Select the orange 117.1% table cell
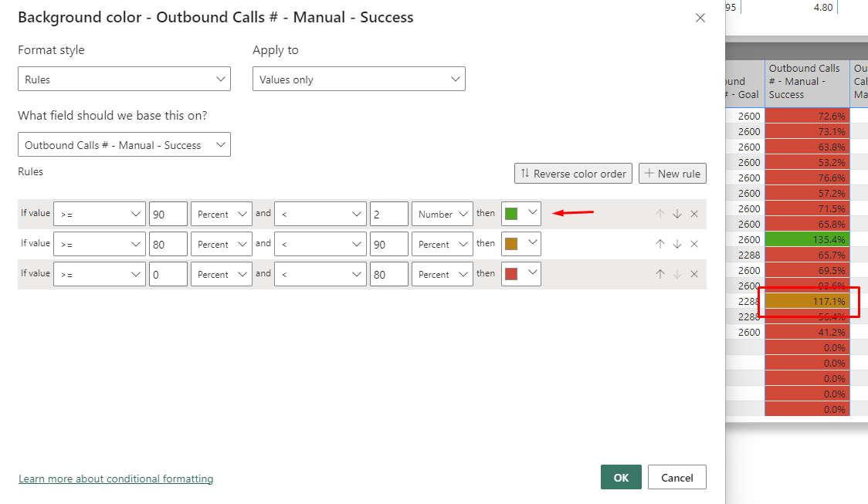Image resolution: width=868 pixels, height=504 pixels. pos(807,302)
